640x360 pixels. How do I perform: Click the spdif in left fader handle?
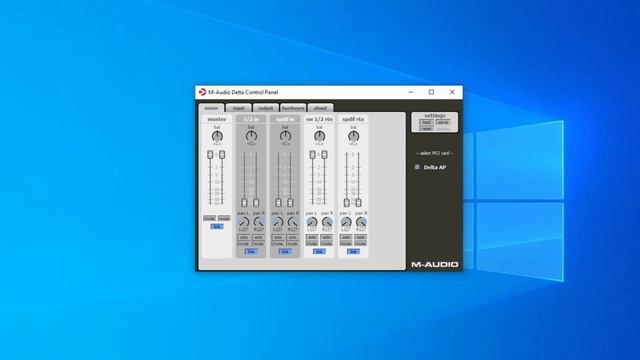pos(278,202)
